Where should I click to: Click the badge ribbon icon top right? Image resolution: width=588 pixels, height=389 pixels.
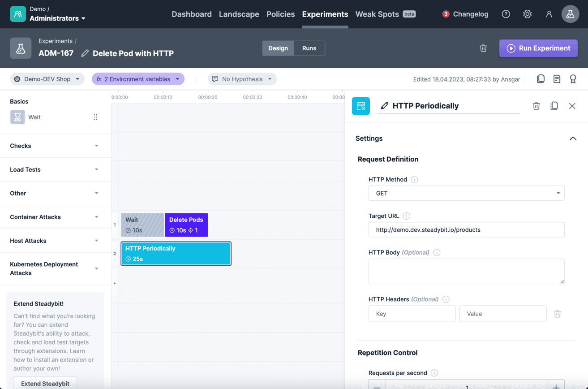click(573, 78)
